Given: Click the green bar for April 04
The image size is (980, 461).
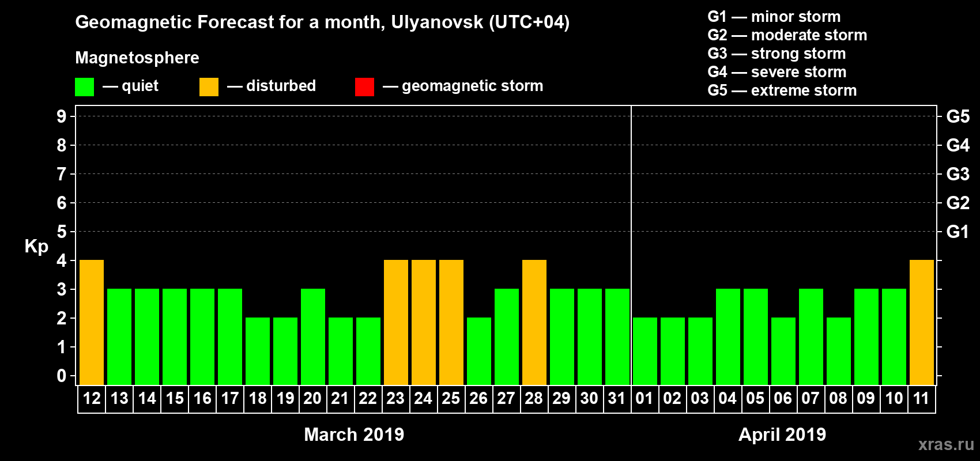Looking at the screenshot, I should 728,337.
